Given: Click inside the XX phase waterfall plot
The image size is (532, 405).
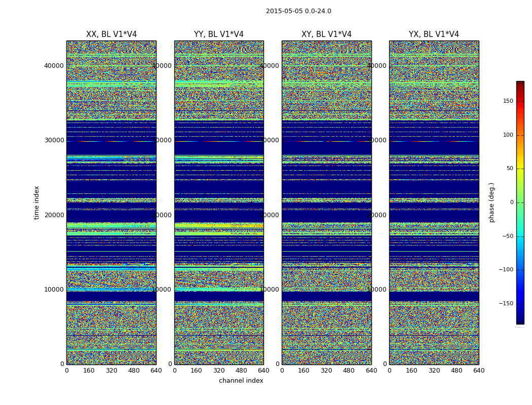Looking at the screenshot, I should pos(111,202).
